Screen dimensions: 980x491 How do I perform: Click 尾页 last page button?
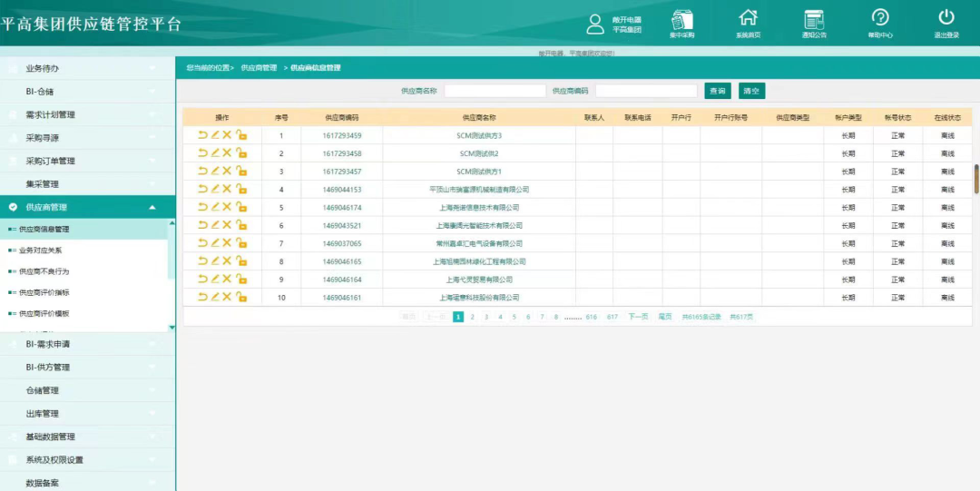[x=664, y=317]
